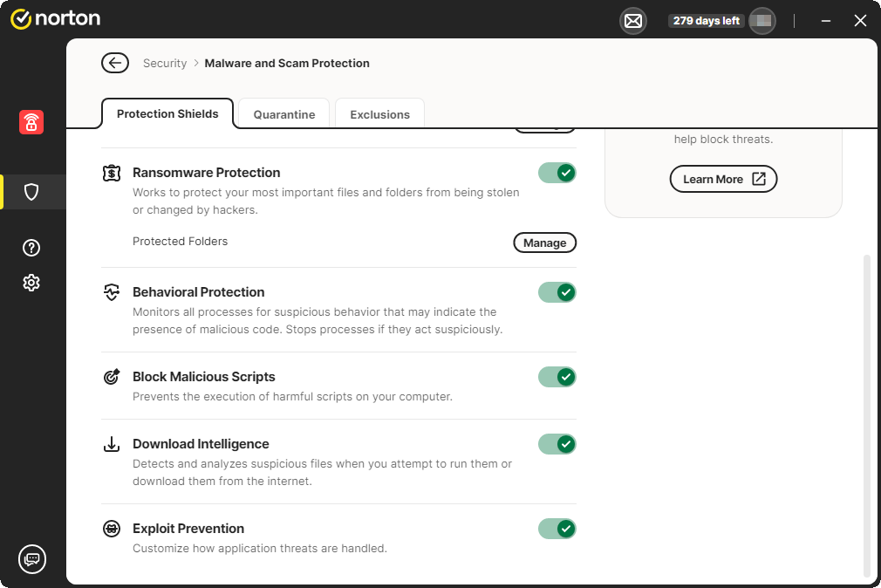This screenshot has height=588, width=881.
Task: Toggle Block Malicious Scripts off
Action: tap(557, 377)
